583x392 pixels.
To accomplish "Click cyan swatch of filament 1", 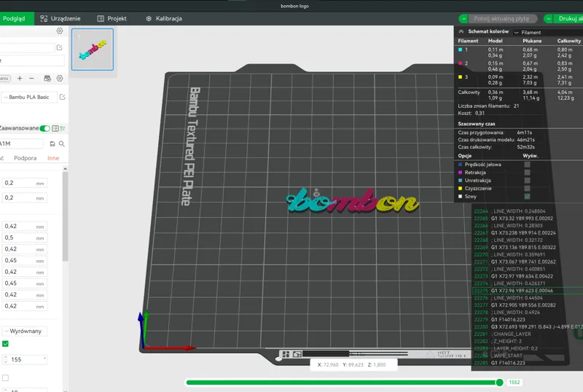I will coord(461,50).
